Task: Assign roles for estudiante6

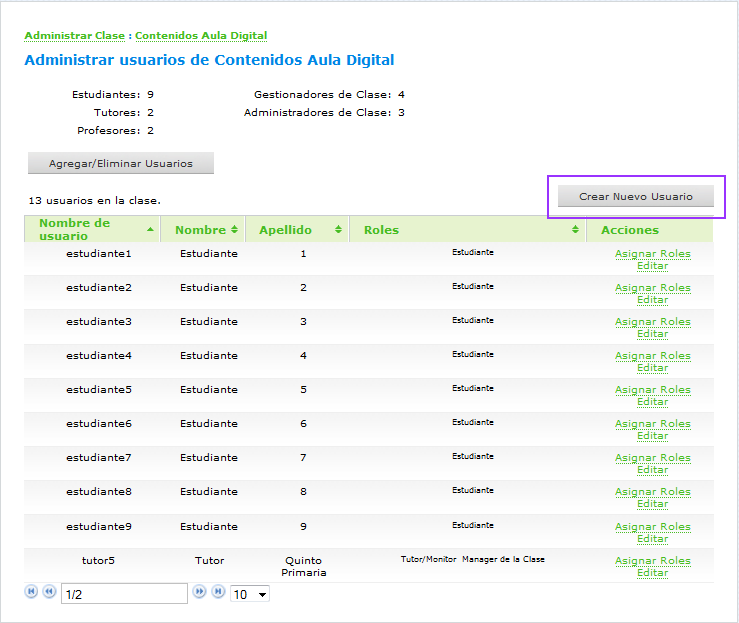Action: click(x=653, y=424)
